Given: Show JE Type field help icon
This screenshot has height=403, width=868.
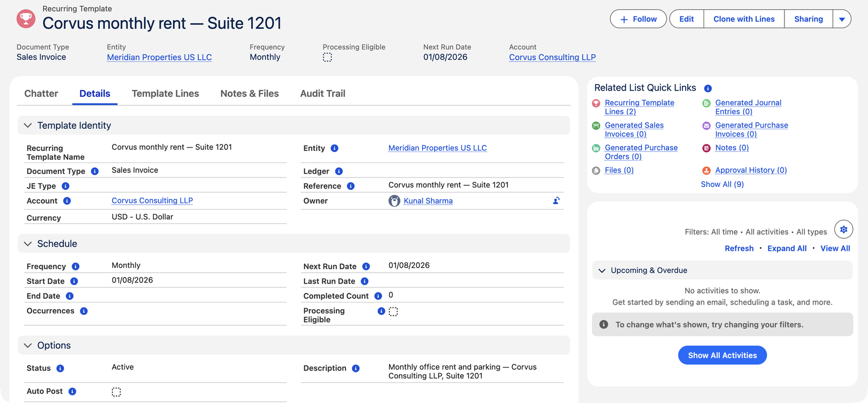Looking at the screenshot, I should [66, 186].
